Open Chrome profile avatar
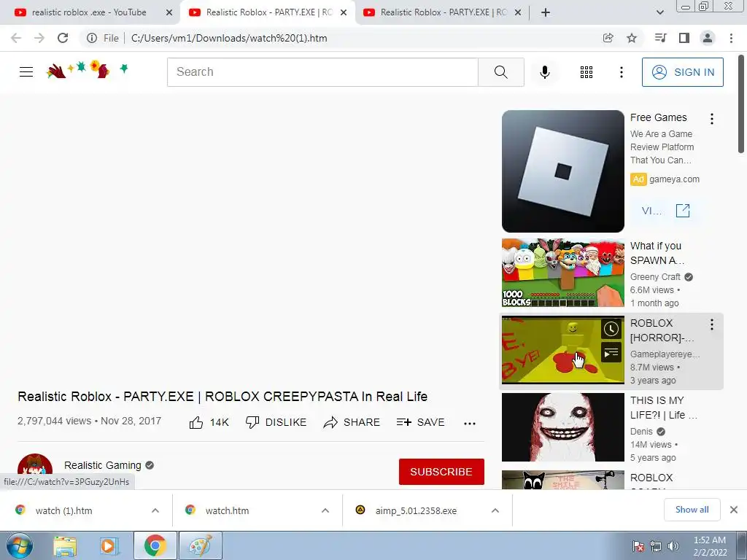Image resolution: width=747 pixels, height=560 pixels. 708,38
